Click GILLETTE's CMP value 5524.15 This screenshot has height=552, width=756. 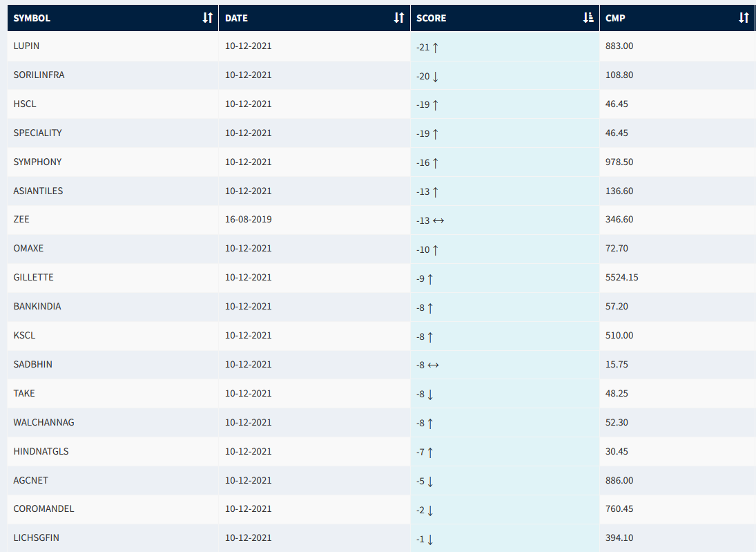622,278
